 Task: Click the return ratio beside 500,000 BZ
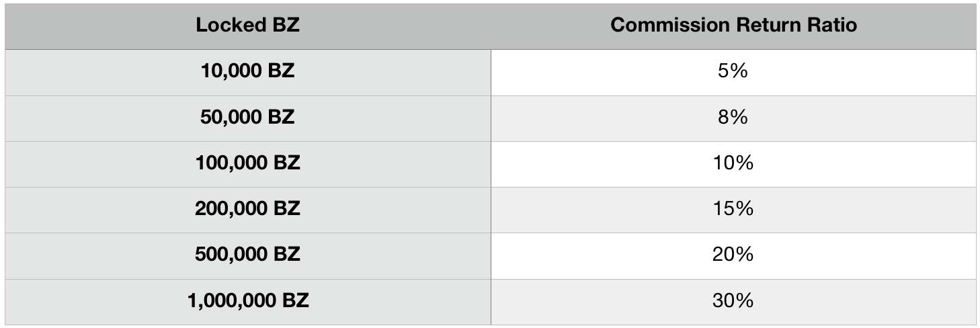point(733,254)
